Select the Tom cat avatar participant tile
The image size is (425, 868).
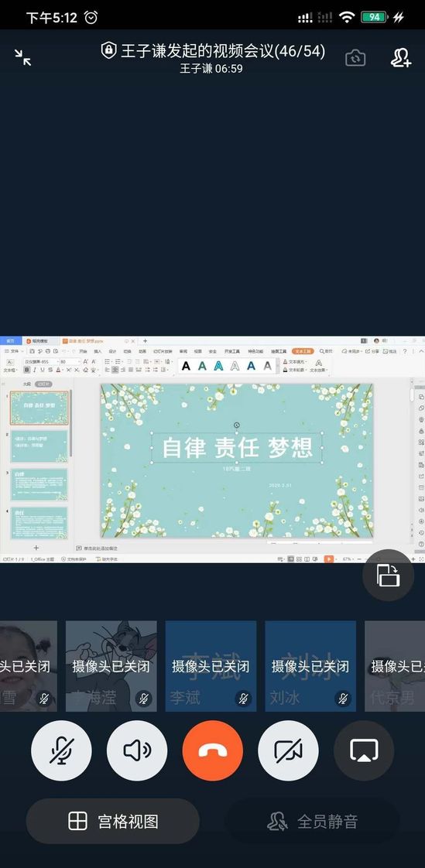click(111, 666)
